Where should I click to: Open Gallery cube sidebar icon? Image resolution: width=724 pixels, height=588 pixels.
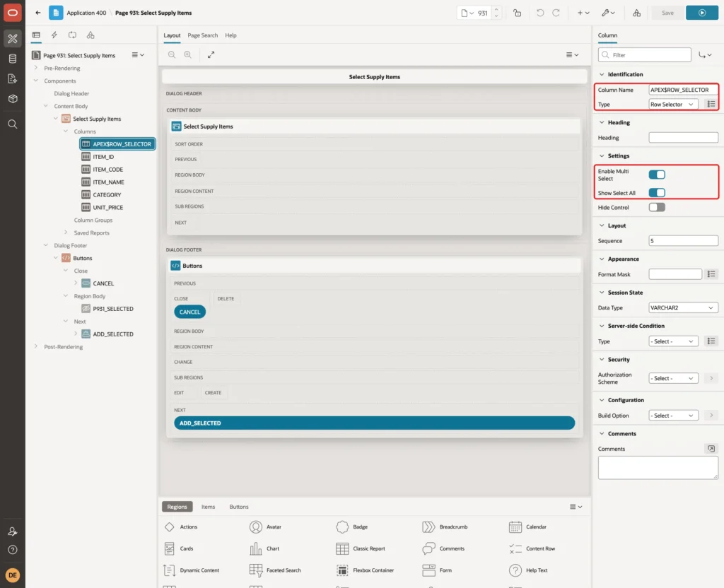coord(13,98)
